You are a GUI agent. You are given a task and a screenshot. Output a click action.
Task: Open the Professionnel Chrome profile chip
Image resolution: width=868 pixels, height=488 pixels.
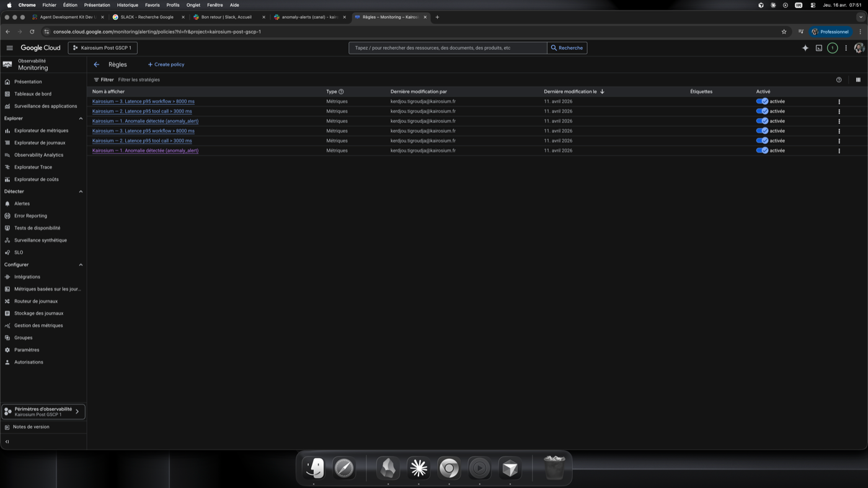830,32
